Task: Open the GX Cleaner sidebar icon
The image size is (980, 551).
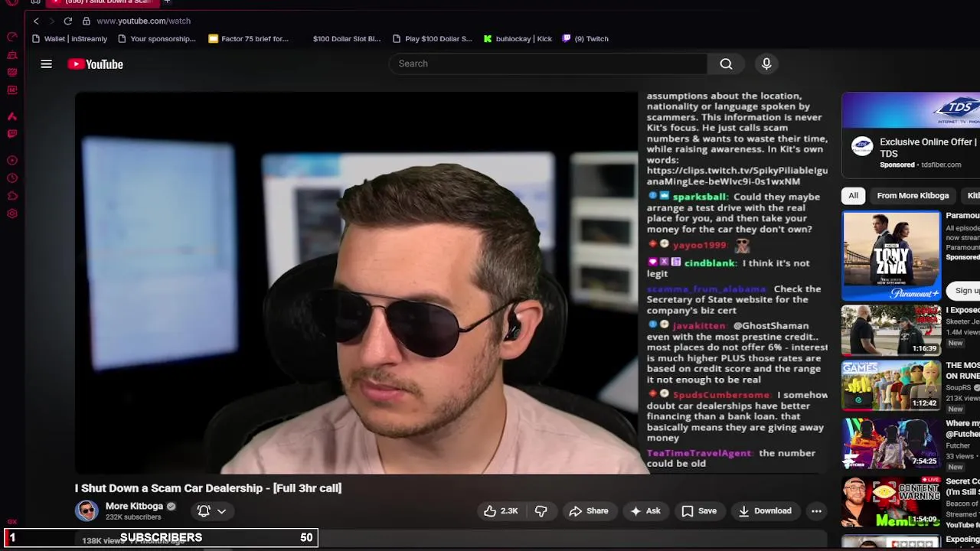Action: click(x=12, y=55)
